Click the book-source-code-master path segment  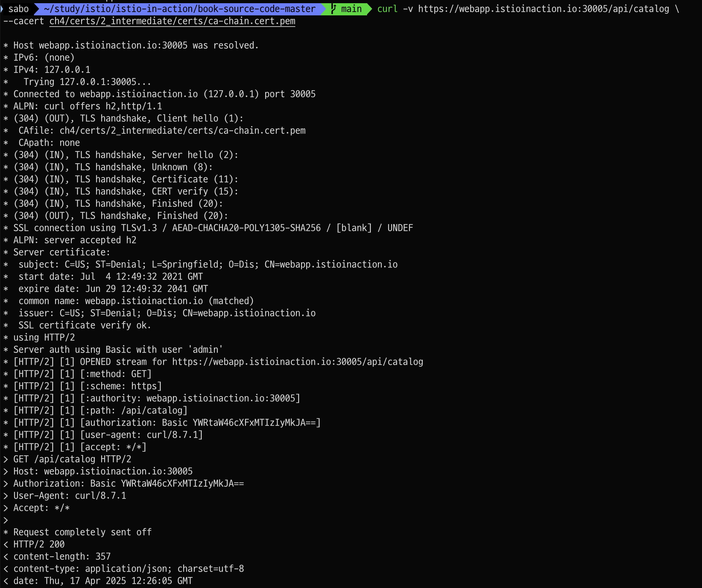(x=257, y=9)
